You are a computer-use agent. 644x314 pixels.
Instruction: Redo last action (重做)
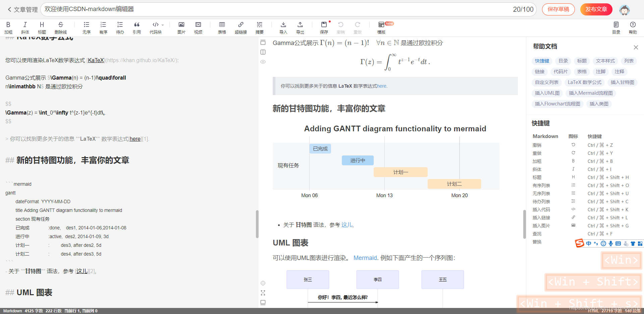click(358, 28)
